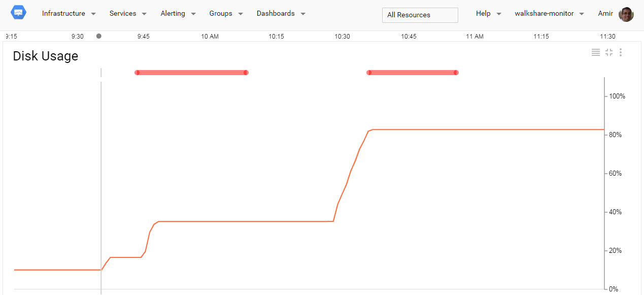
Task: Click the gray timeline position dot
Action: pyautogui.click(x=98, y=36)
